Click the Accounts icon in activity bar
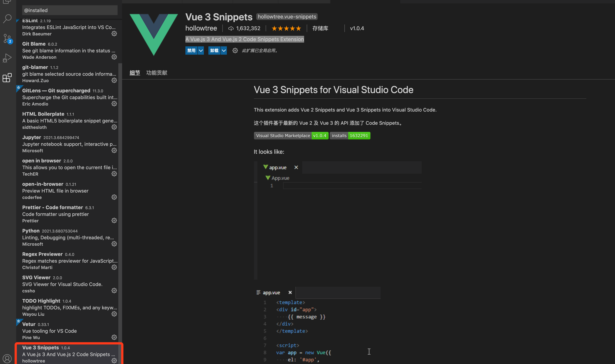Image resolution: width=615 pixels, height=364 pixels. [x=7, y=359]
